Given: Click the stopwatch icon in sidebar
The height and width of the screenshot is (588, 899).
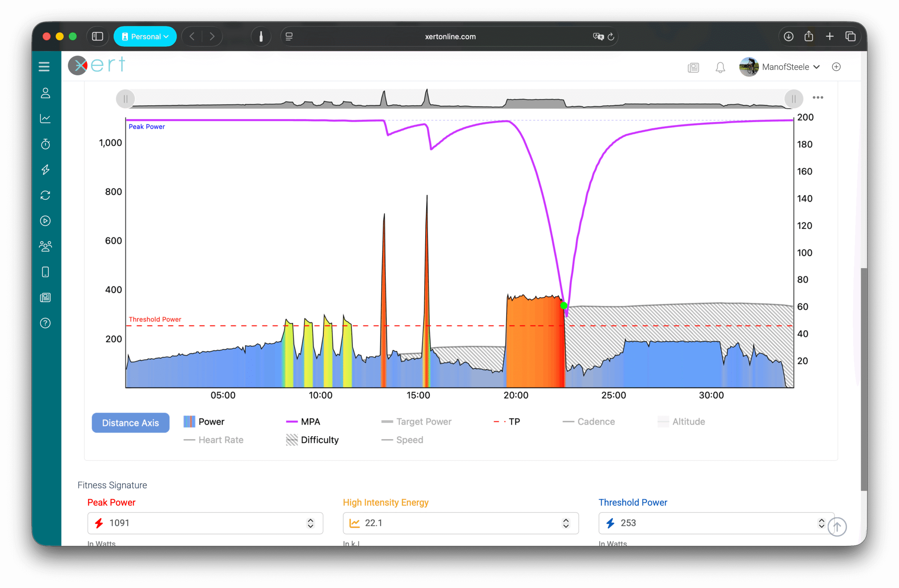Looking at the screenshot, I should (45, 144).
